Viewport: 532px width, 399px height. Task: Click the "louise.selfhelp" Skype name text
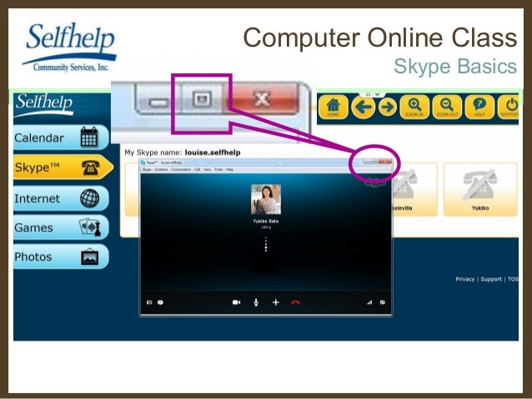pos(213,152)
